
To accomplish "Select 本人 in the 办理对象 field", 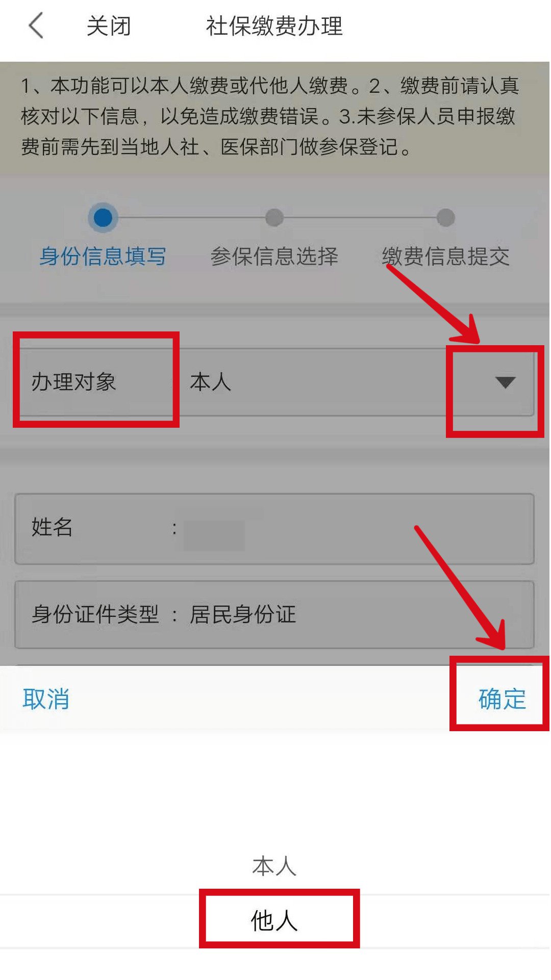I will coord(210,382).
